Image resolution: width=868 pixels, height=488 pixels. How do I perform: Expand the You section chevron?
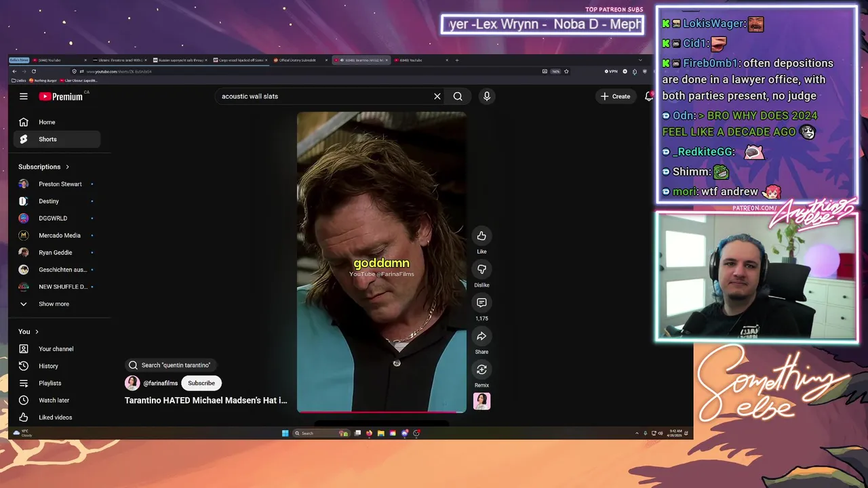point(37,331)
